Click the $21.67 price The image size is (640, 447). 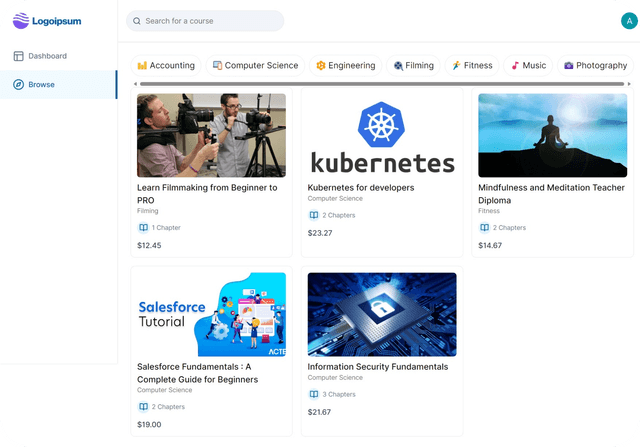pos(320,412)
